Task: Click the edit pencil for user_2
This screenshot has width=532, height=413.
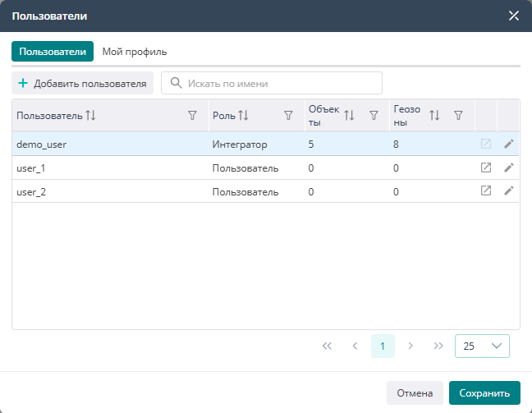Action: coord(508,190)
